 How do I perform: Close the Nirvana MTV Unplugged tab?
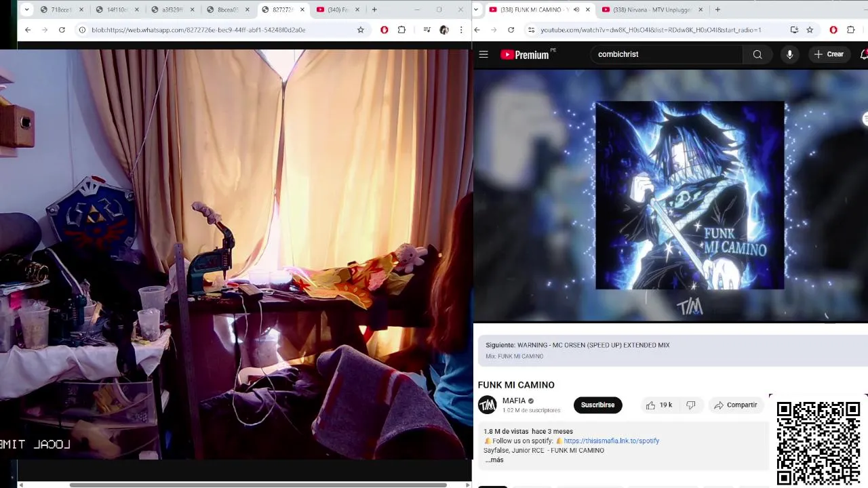coord(701,9)
